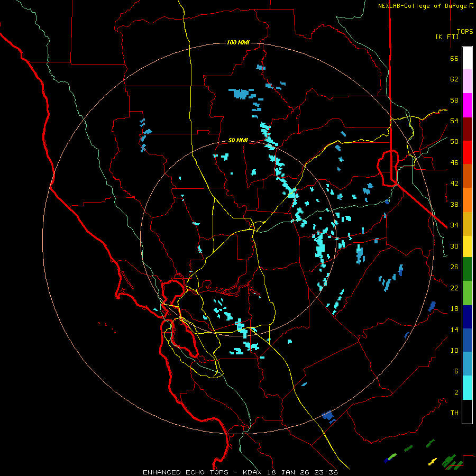Click the 'NEXLAB-College of DuPage' header text

pos(422,6)
